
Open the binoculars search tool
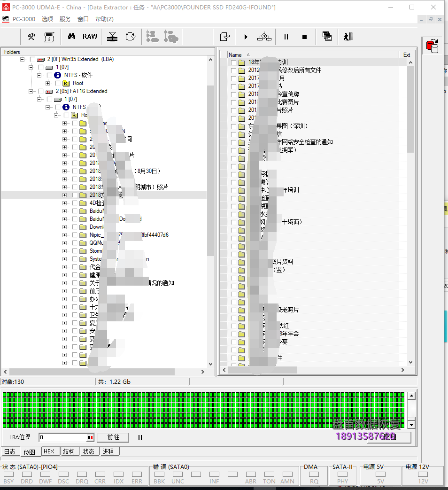point(71,37)
